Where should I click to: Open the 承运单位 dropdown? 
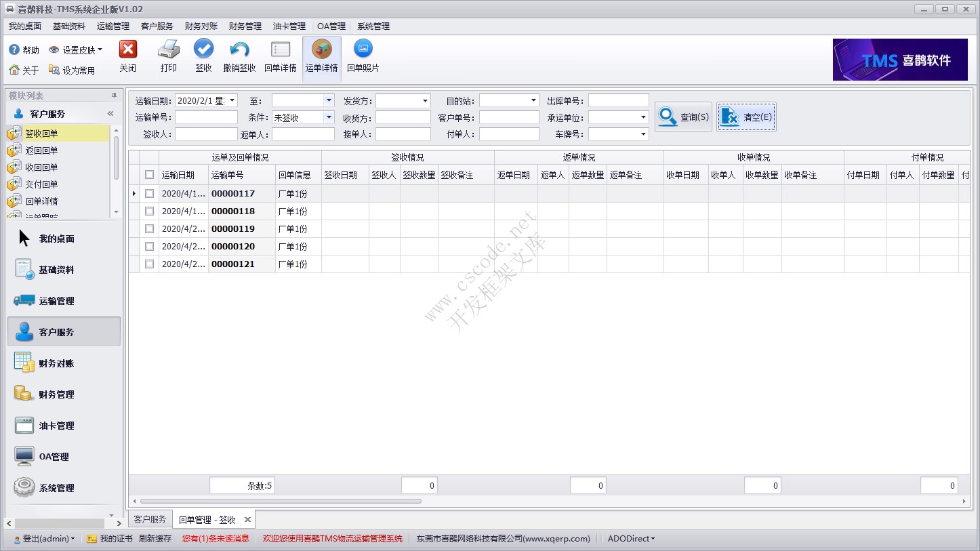pos(643,117)
